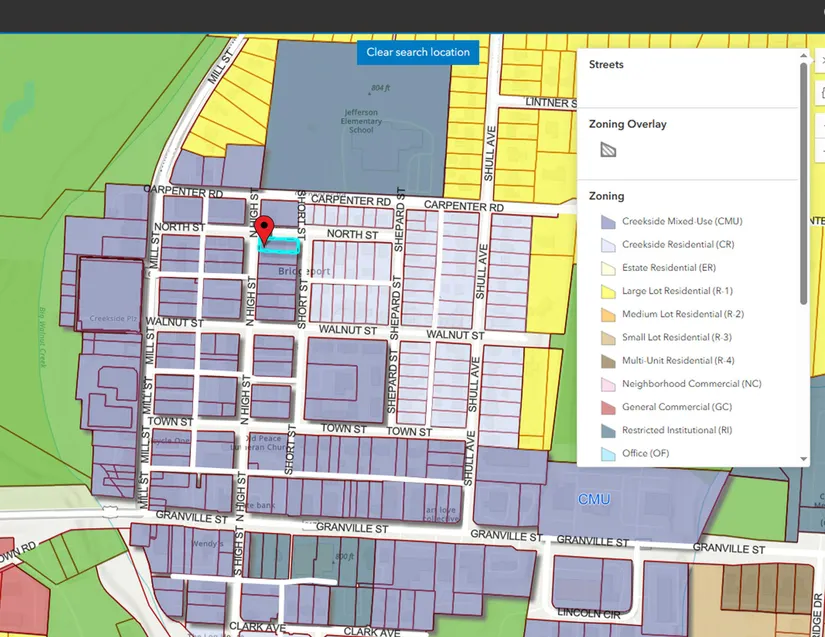Click the Medium Lot Residential (R-2) swatch
This screenshot has width=825, height=637.
608,314
